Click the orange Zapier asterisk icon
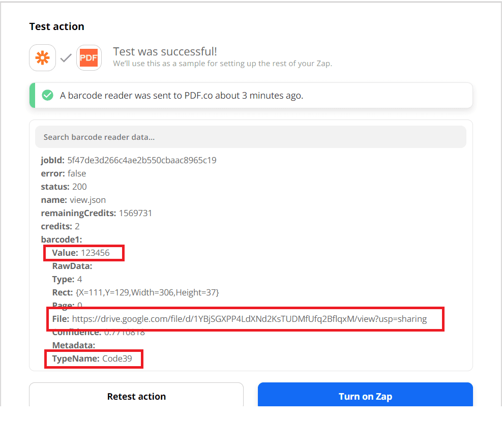 (x=42, y=57)
